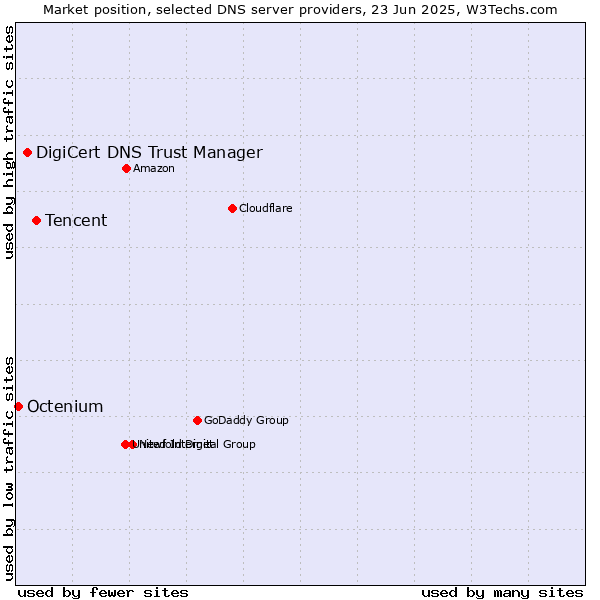Click the 'used by high traffic sites' axis label
600x600 pixels.
coord(9,142)
